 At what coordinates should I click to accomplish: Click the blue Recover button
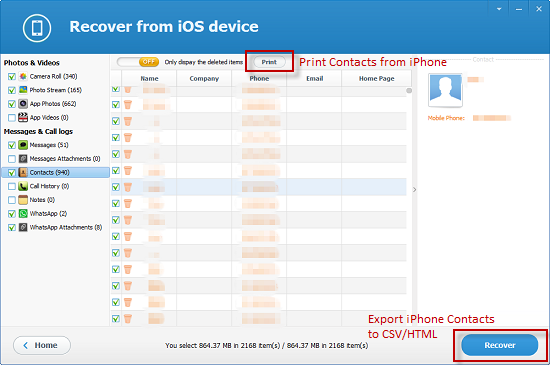pos(499,345)
